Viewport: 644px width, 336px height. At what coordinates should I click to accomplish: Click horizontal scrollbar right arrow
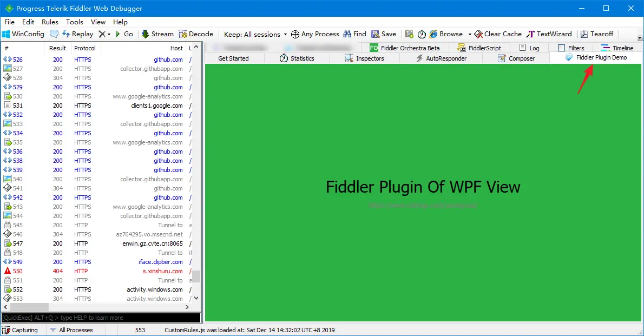coord(187,307)
